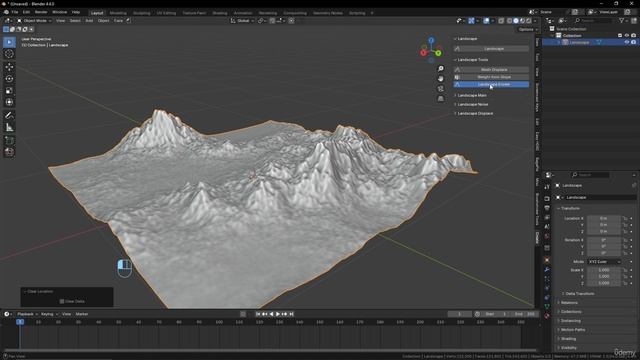This screenshot has height=360, width=640.
Task: Switch to the Shading workspace tab
Action: (220, 13)
